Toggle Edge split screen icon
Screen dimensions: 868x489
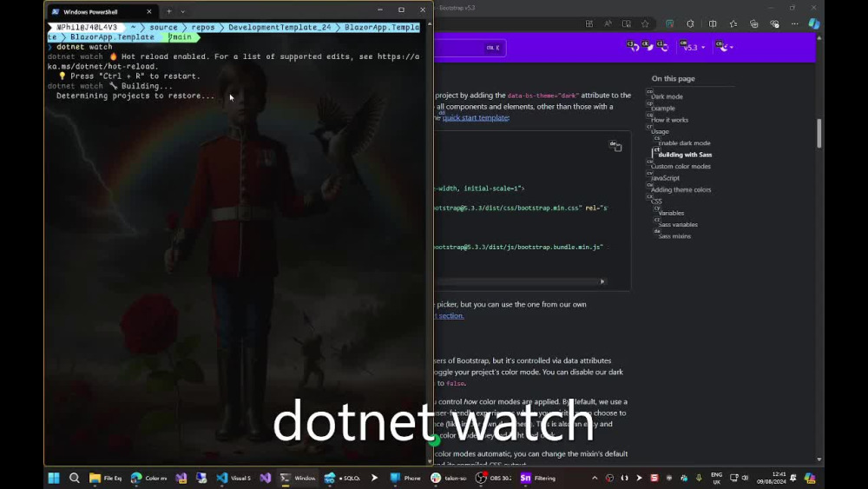point(713,23)
